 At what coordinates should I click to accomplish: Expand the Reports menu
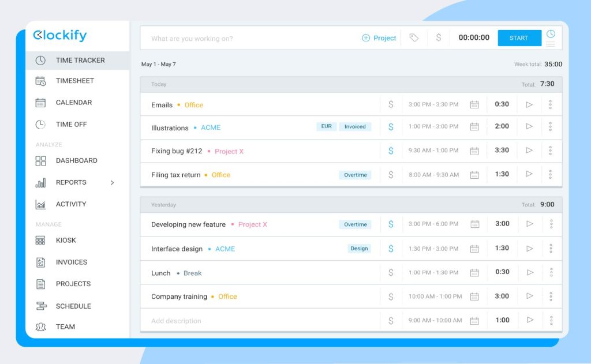pos(71,182)
